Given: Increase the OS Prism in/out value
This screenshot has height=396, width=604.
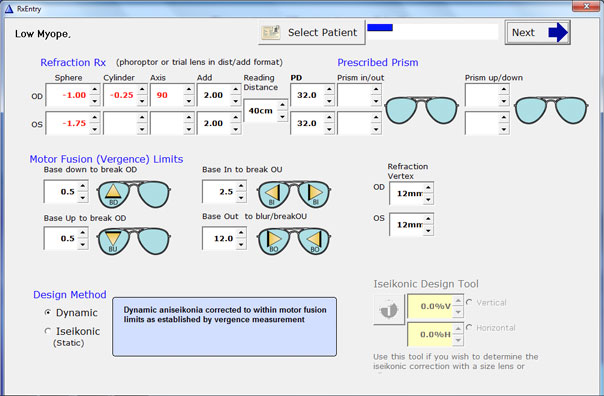Looking at the screenshot, I should coord(376,117).
